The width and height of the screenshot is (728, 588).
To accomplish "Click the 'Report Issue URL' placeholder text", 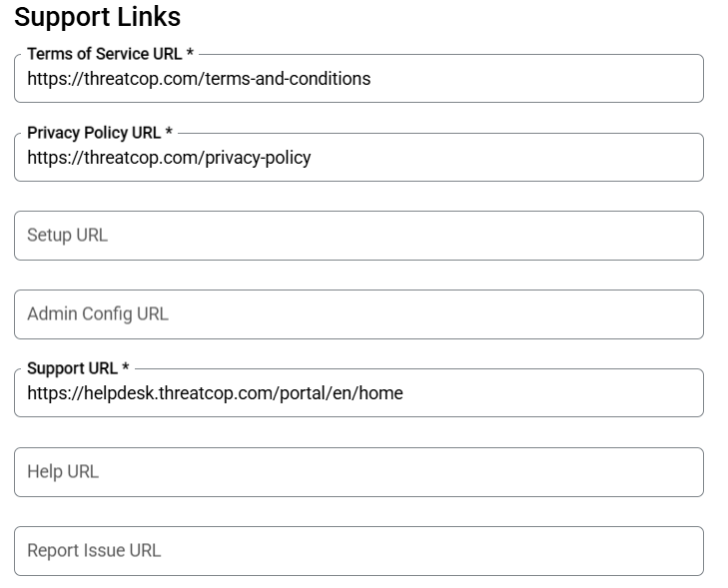I will click(94, 551).
